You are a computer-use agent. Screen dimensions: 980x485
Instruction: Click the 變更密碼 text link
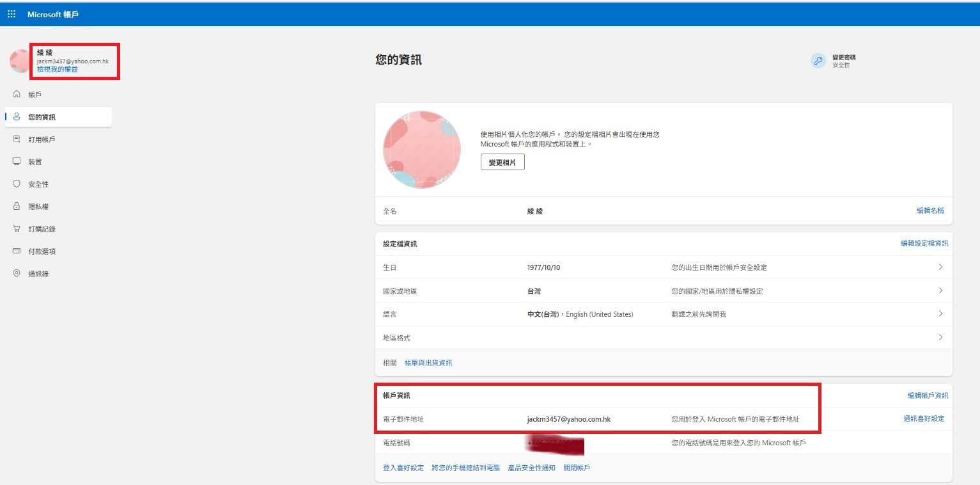844,57
